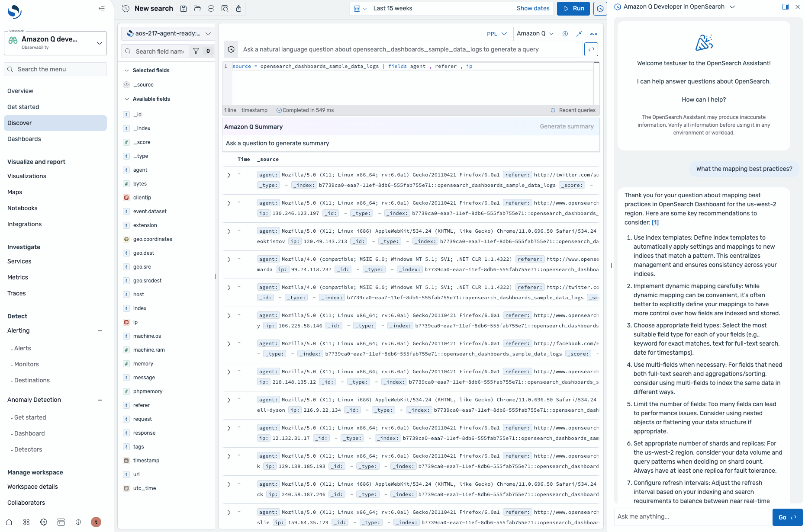Open Notebooks in the side menu

pos(23,208)
